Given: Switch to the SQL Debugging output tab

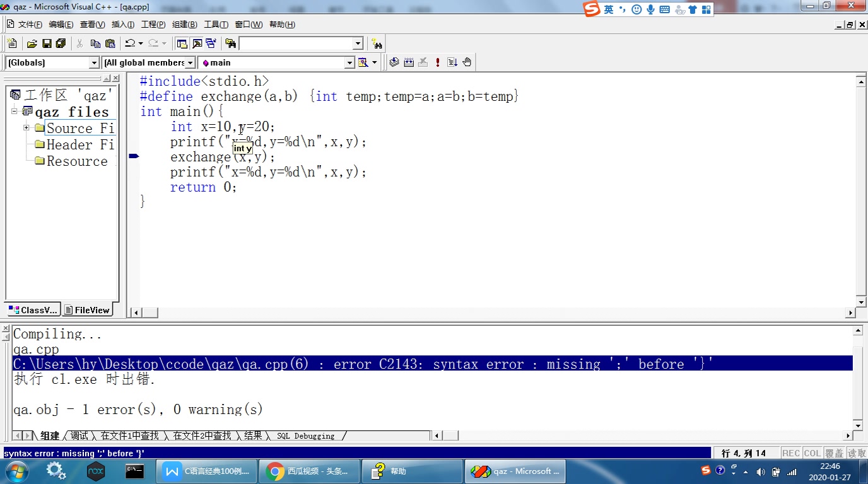Looking at the screenshot, I should 306,435.
